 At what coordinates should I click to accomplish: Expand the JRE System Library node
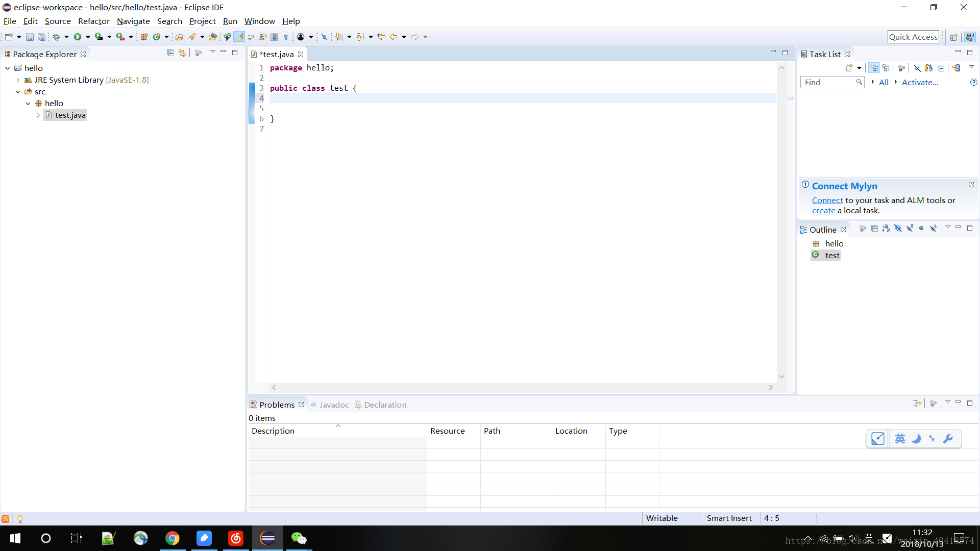pyautogui.click(x=17, y=80)
